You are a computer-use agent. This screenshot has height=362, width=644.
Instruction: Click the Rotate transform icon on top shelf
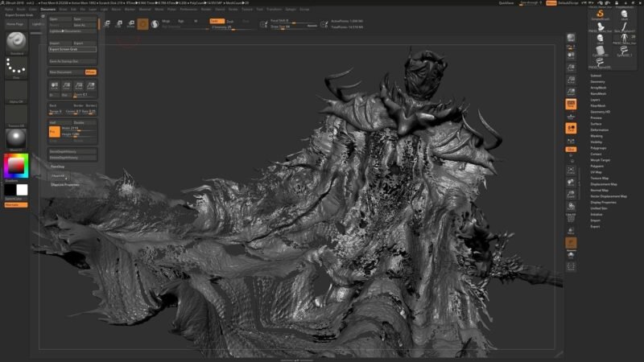coord(131,24)
